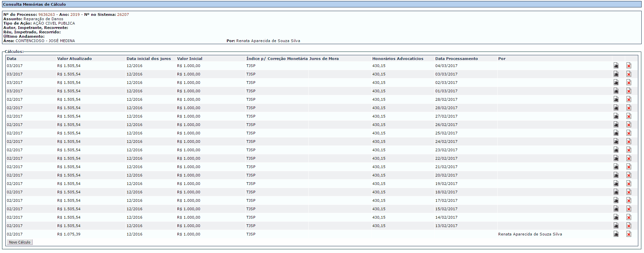This screenshot has width=644, height=253.
Task: Open eye icon on 26/02/2017 row
Action: 616,125
